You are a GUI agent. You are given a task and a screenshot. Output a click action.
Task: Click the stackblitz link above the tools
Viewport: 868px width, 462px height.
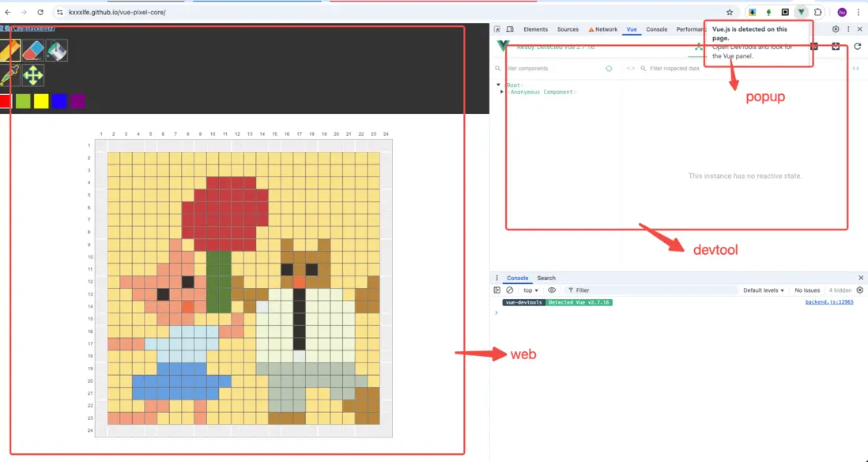tap(28, 28)
